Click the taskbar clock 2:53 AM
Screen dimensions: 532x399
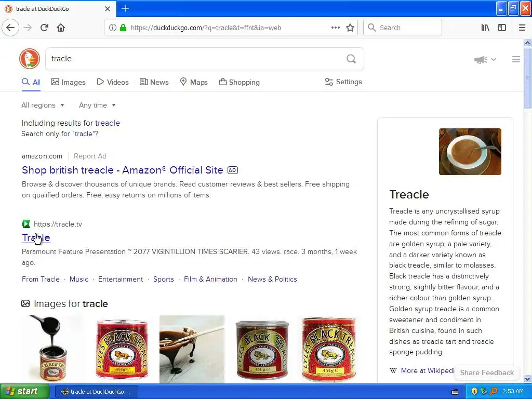(x=513, y=391)
